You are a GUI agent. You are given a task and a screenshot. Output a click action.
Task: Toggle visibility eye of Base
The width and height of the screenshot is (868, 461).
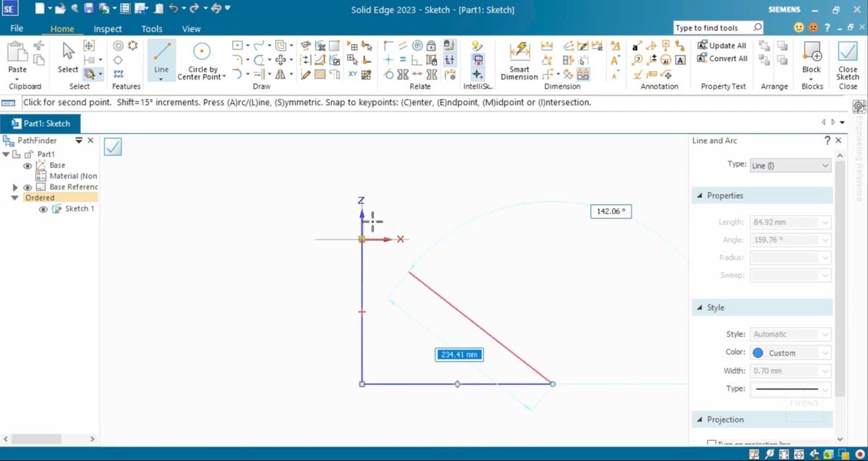pyautogui.click(x=27, y=166)
